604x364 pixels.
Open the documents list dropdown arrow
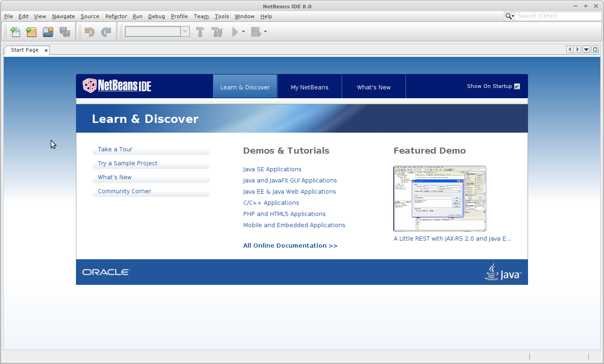tap(586, 49)
